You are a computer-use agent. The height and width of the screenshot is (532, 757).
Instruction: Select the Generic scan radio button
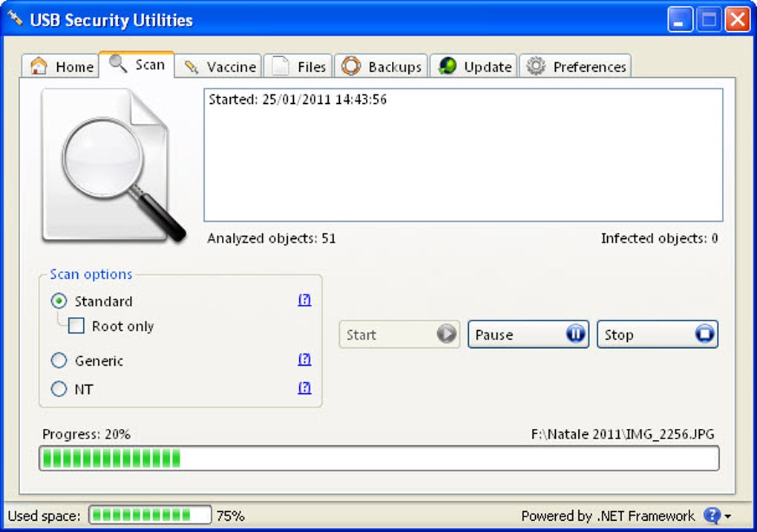point(59,361)
